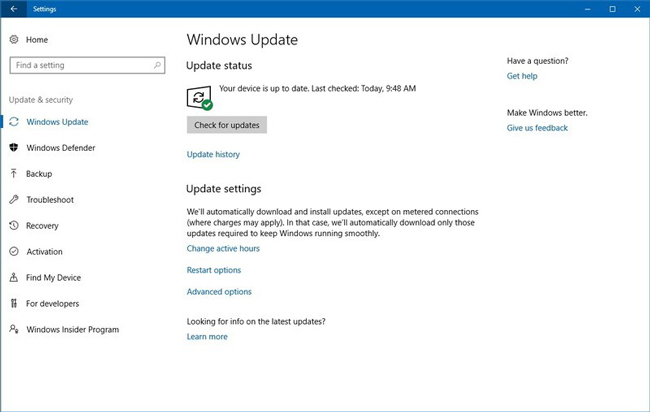Click the Backup upload arrow icon
Viewport: 650px width, 412px height.
pos(14,173)
